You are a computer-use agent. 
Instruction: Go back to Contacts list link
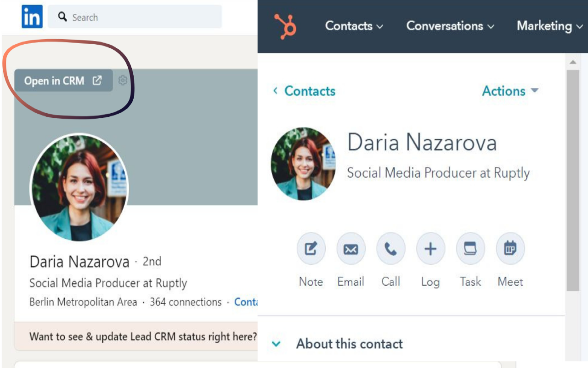[x=305, y=91]
